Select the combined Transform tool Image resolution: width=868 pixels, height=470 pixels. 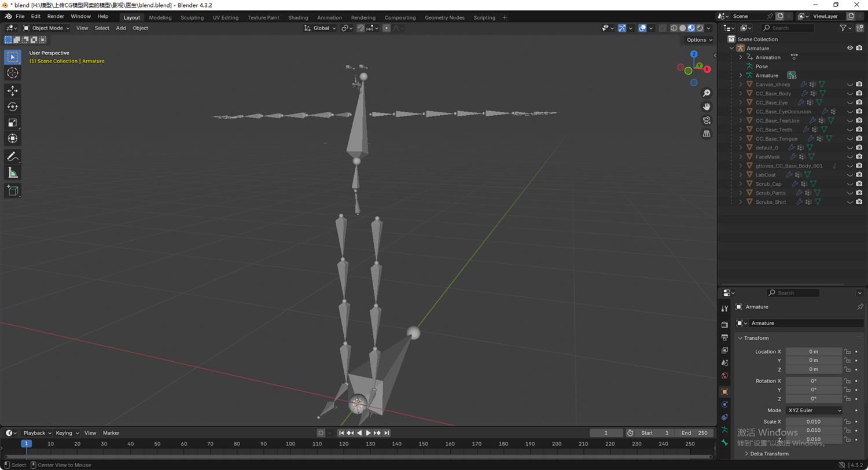[13, 138]
